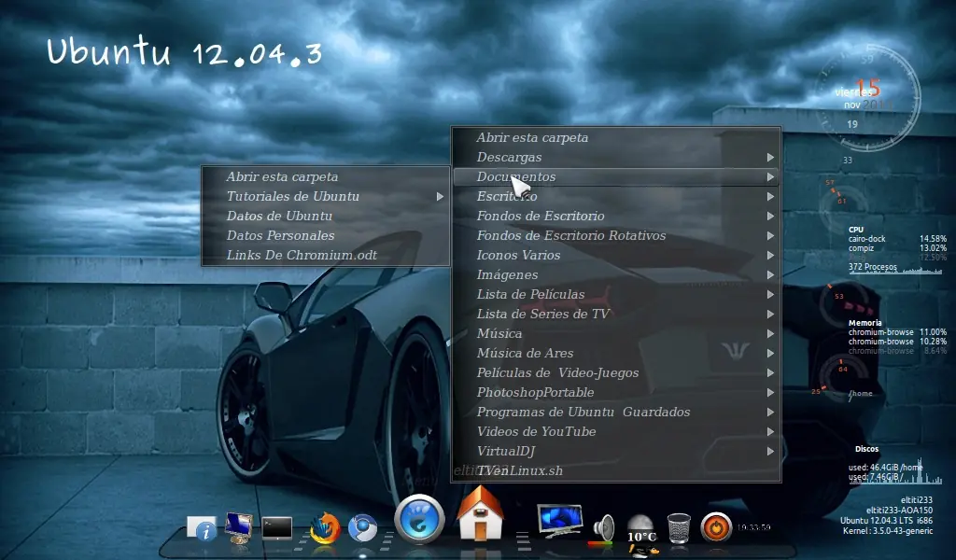
Task: Expand Lista de Películas submenu arrow
Action: click(x=770, y=295)
